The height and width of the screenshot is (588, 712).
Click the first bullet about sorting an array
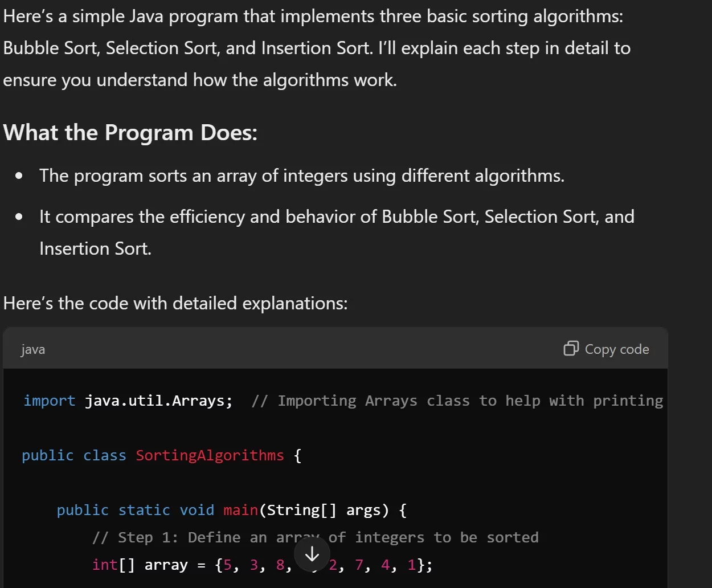pyautogui.click(x=301, y=175)
